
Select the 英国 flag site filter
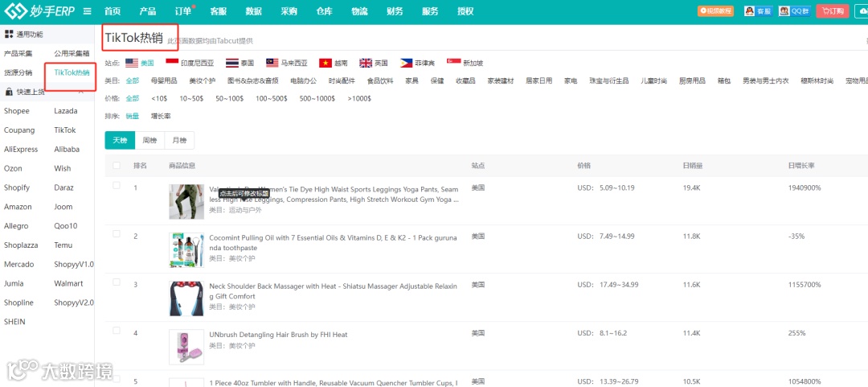[374, 64]
